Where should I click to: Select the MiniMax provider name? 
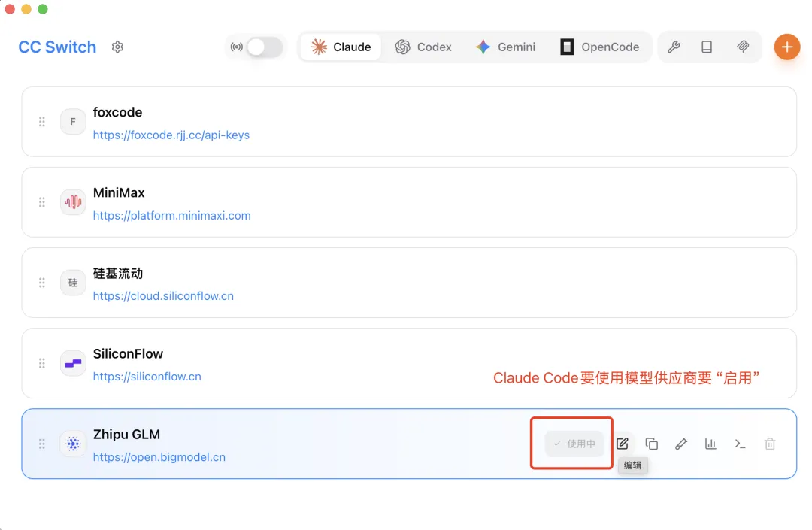click(119, 193)
